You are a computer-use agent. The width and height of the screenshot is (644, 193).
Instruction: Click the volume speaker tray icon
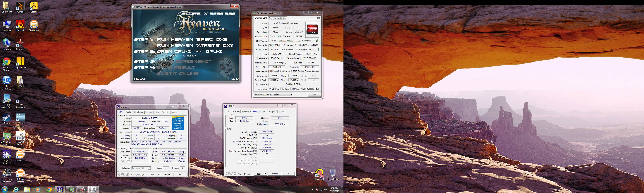pyautogui.click(x=325, y=189)
